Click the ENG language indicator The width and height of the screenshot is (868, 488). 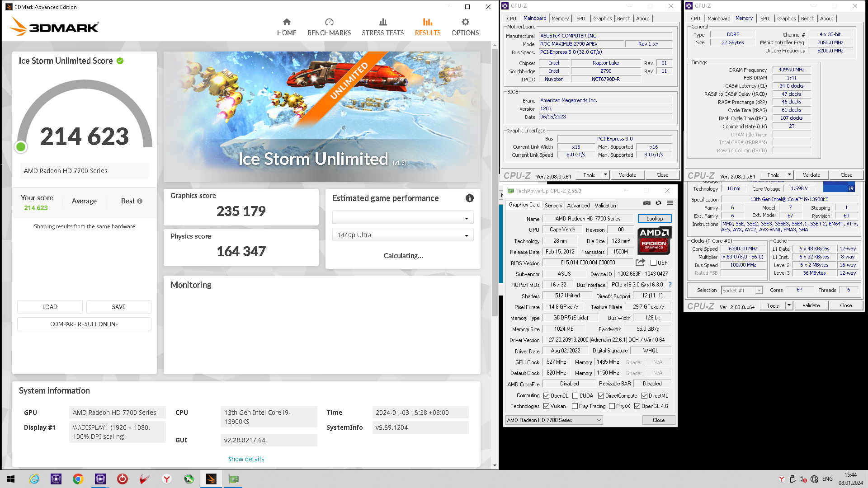[x=828, y=479]
